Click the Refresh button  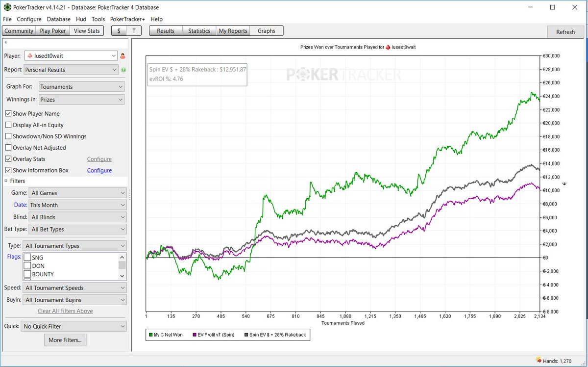(x=565, y=32)
